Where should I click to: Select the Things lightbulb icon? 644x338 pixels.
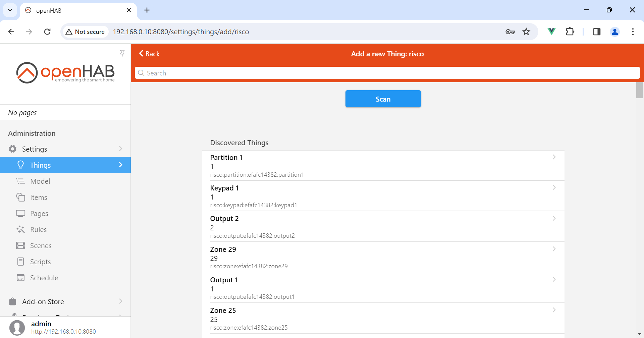pyautogui.click(x=21, y=165)
